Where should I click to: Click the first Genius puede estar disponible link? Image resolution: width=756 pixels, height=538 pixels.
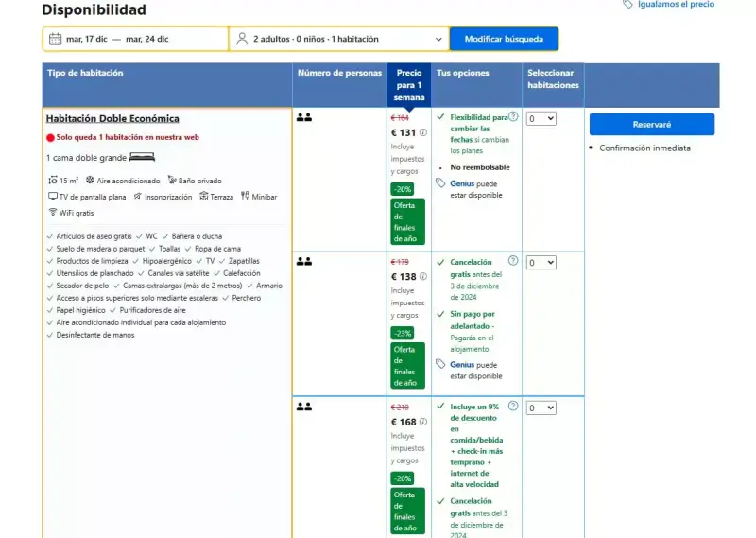[x=476, y=189]
